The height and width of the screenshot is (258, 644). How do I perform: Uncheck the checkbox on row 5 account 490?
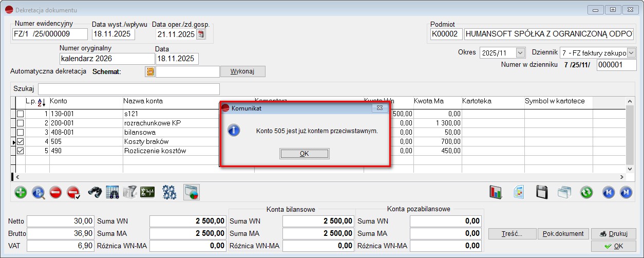tap(20, 151)
